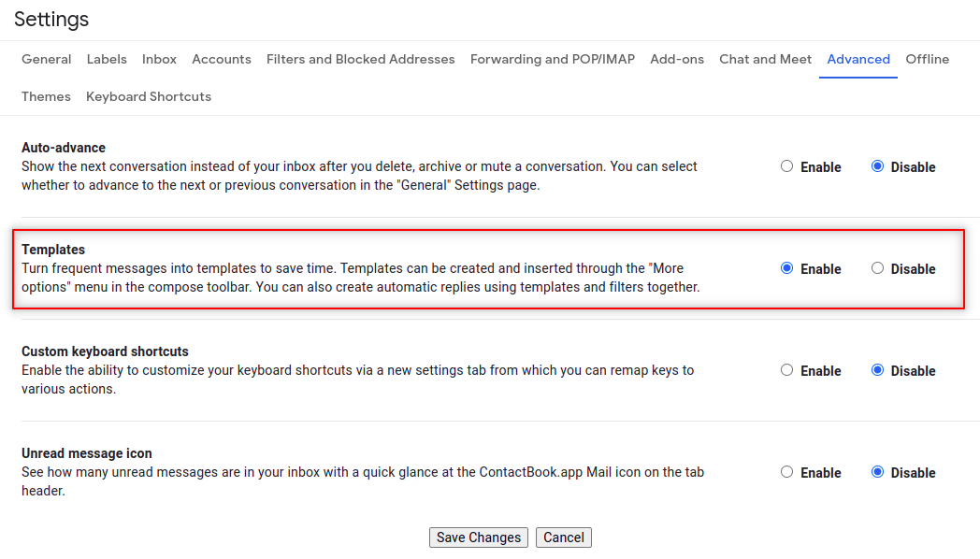This screenshot has height=559, width=980.
Task: Disable the Templates feature
Action: pos(877,268)
